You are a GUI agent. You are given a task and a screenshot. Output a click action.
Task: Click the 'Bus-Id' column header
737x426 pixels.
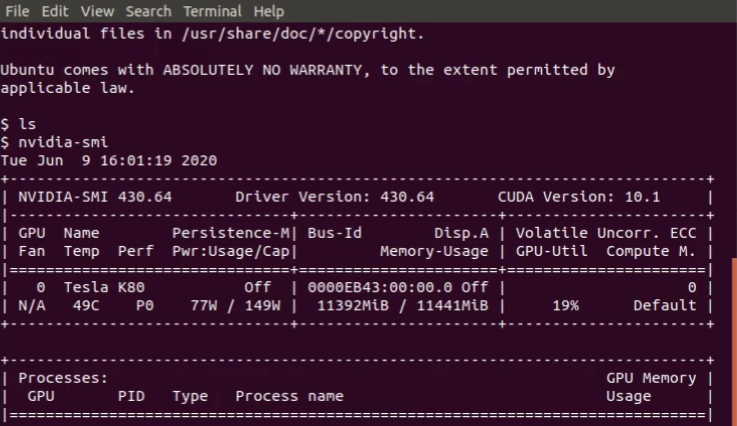335,233
